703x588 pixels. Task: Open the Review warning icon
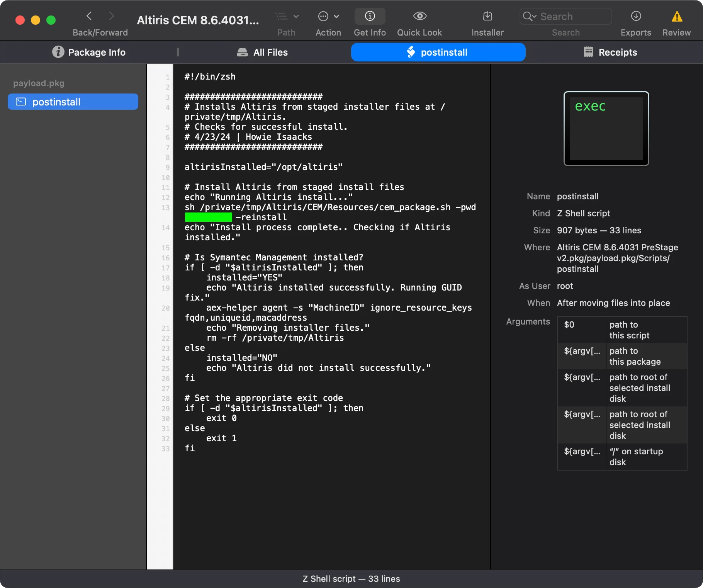point(677,16)
